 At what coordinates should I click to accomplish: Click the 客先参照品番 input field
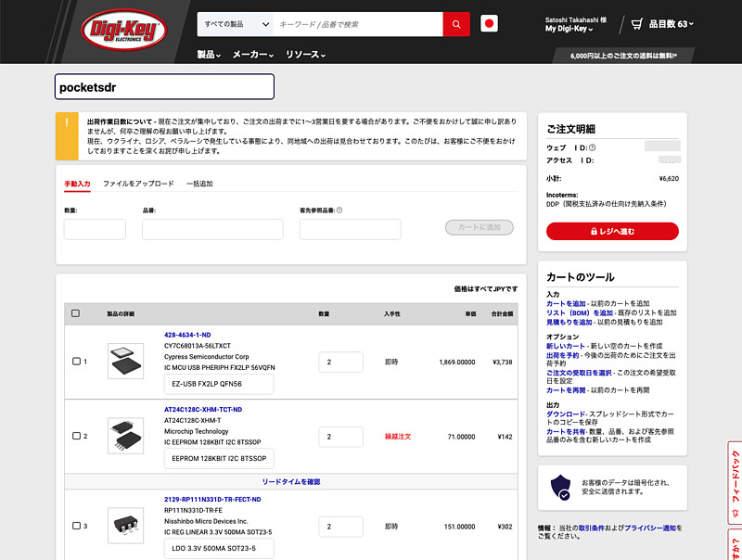point(351,229)
